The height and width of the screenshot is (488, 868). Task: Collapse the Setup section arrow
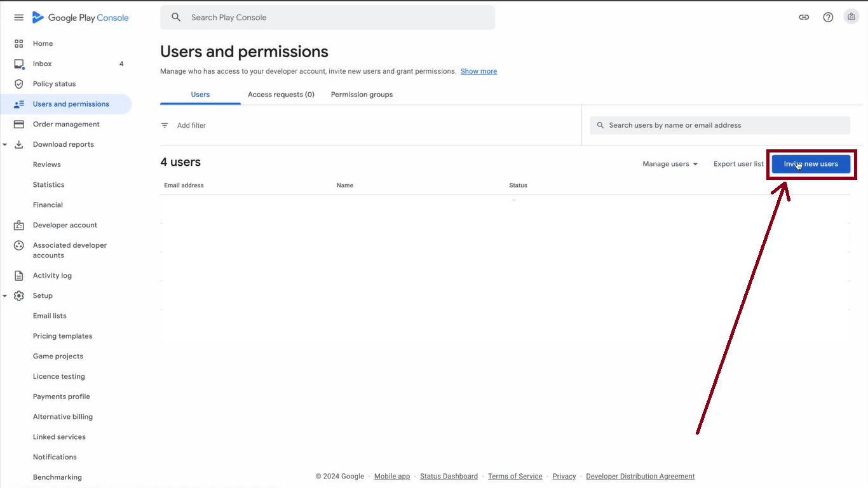tap(5, 296)
